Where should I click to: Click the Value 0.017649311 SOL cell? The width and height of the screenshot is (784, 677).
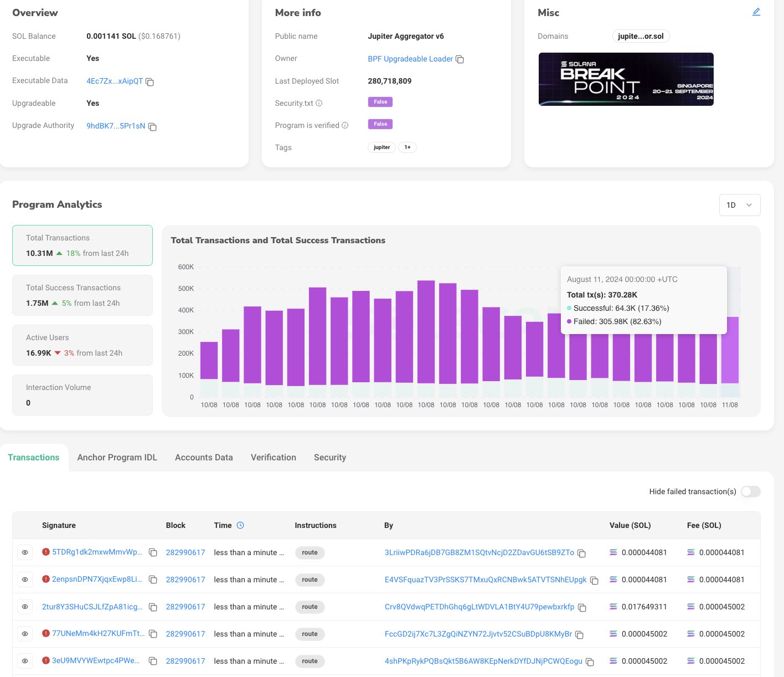pyautogui.click(x=638, y=607)
